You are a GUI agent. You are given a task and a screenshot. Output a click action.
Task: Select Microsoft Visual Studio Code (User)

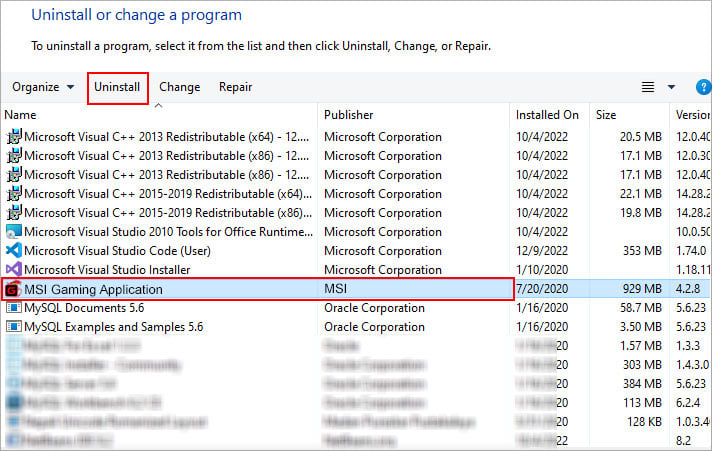click(x=117, y=251)
